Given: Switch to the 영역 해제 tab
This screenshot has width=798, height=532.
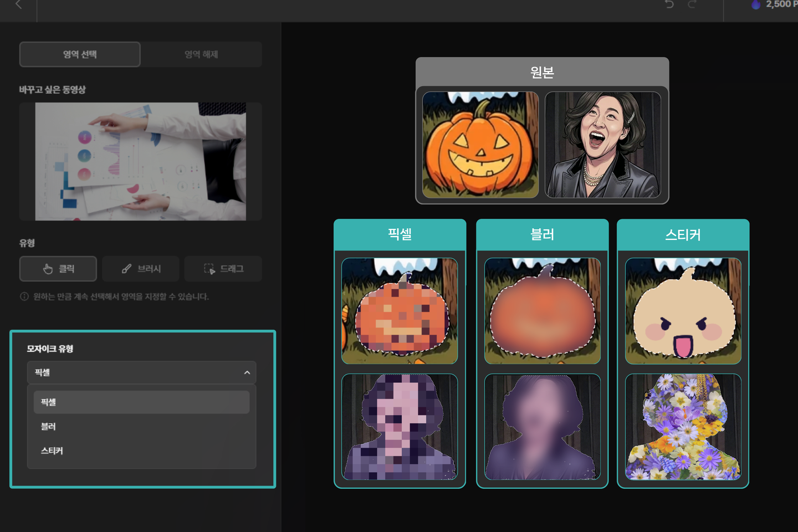Looking at the screenshot, I should (201, 54).
